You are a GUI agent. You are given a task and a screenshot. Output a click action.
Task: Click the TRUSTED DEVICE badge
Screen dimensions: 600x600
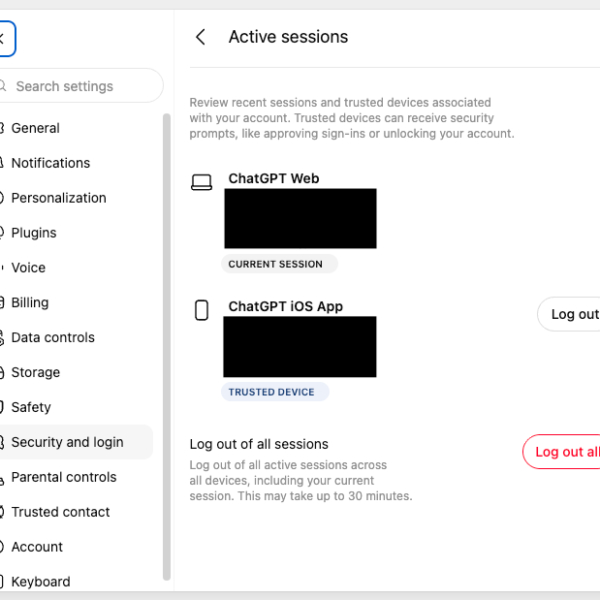click(x=275, y=392)
